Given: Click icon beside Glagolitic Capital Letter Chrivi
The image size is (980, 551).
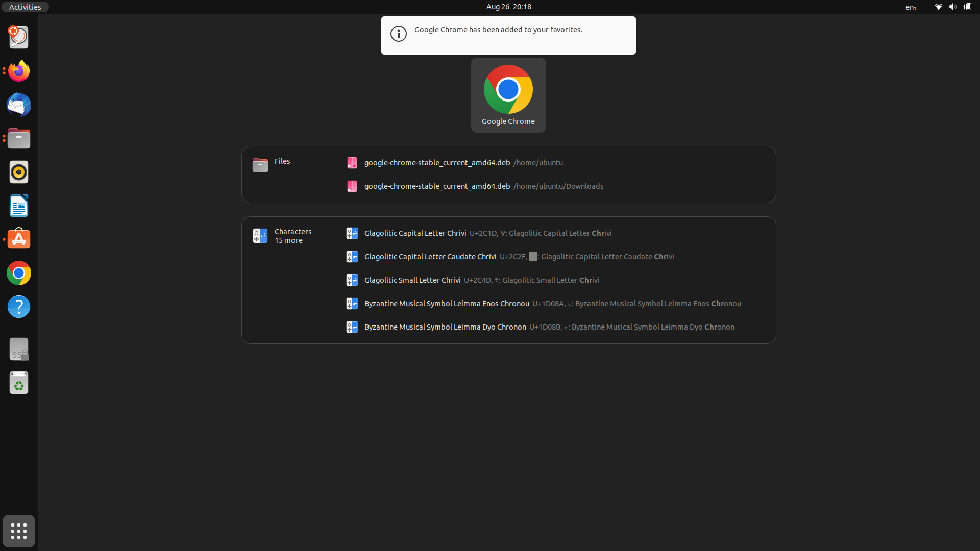Looking at the screenshot, I should click(352, 233).
